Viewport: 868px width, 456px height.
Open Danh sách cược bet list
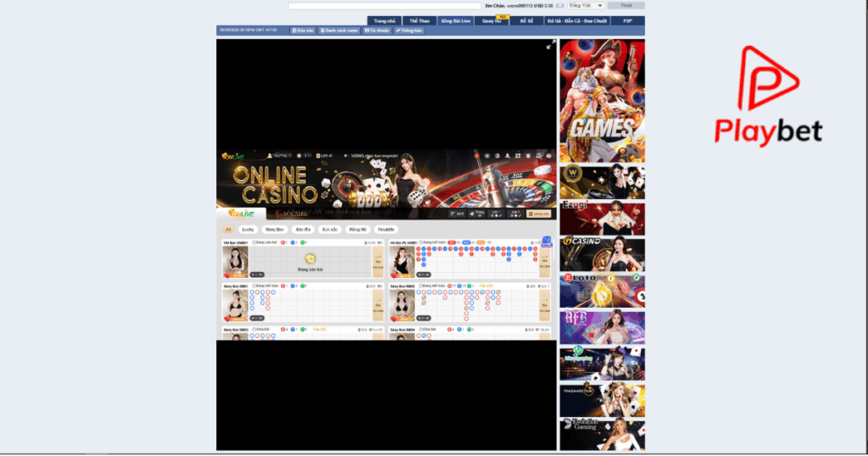339,31
